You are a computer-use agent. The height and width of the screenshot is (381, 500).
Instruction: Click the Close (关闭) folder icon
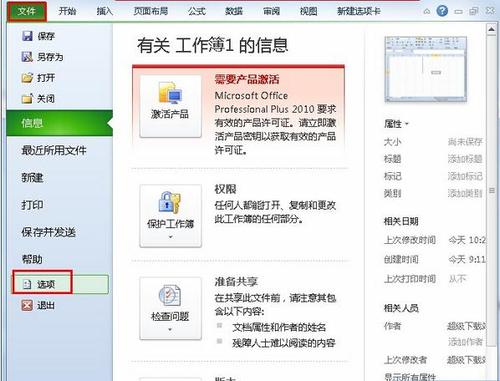(x=27, y=98)
